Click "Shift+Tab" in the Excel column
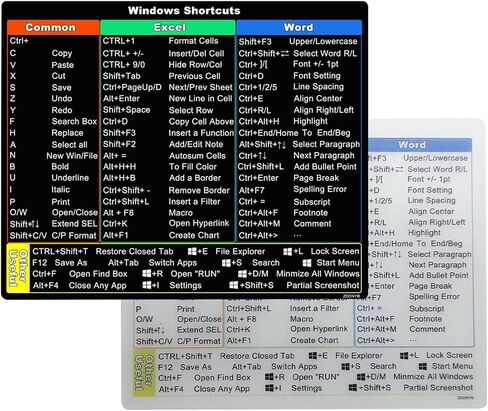 pyautogui.click(x=121, y=76)
